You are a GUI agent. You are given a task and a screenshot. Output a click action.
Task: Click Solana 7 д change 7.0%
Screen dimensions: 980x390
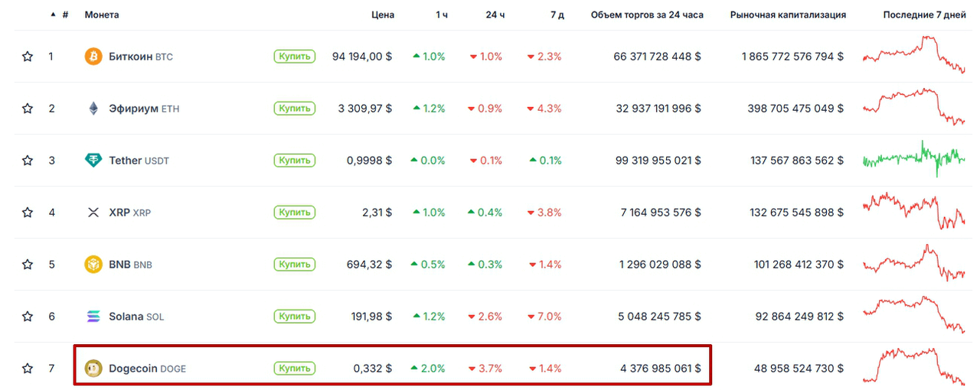[544, 317]
